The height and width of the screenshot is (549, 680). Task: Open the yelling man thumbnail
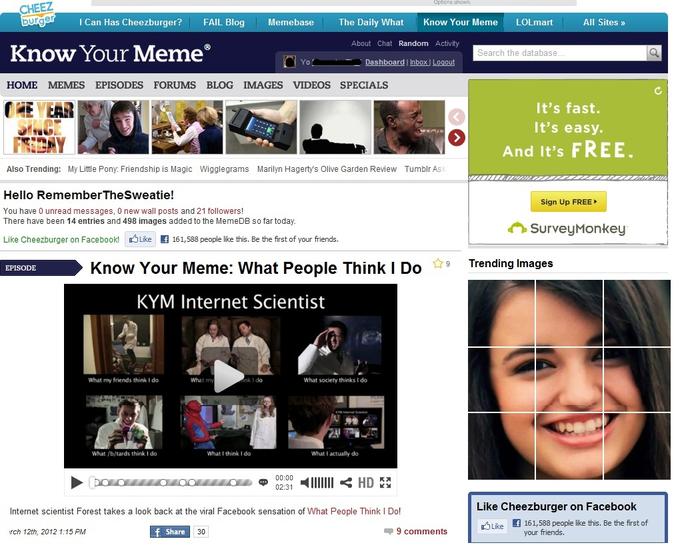[x=409, y=127]
